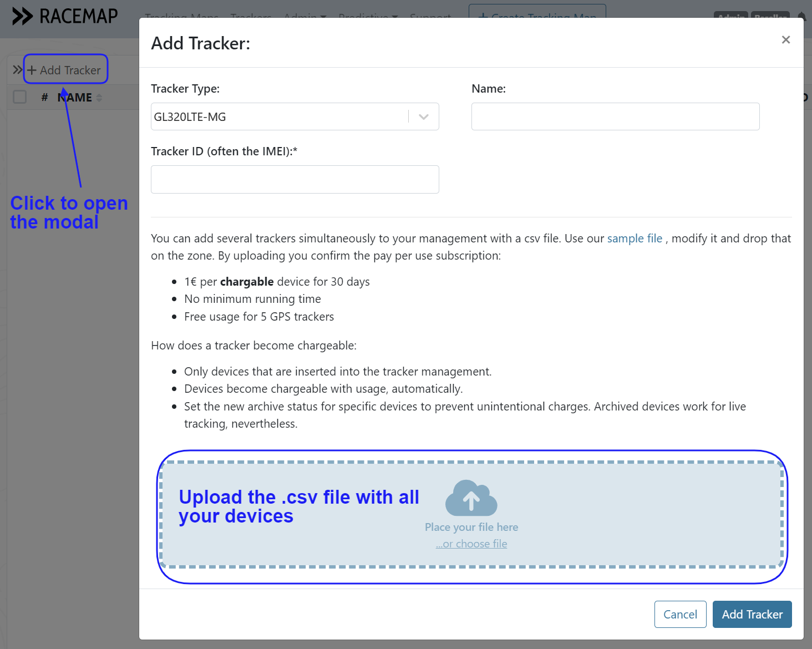Cancel the Add Tracker dialog

(x=681, y=614)
